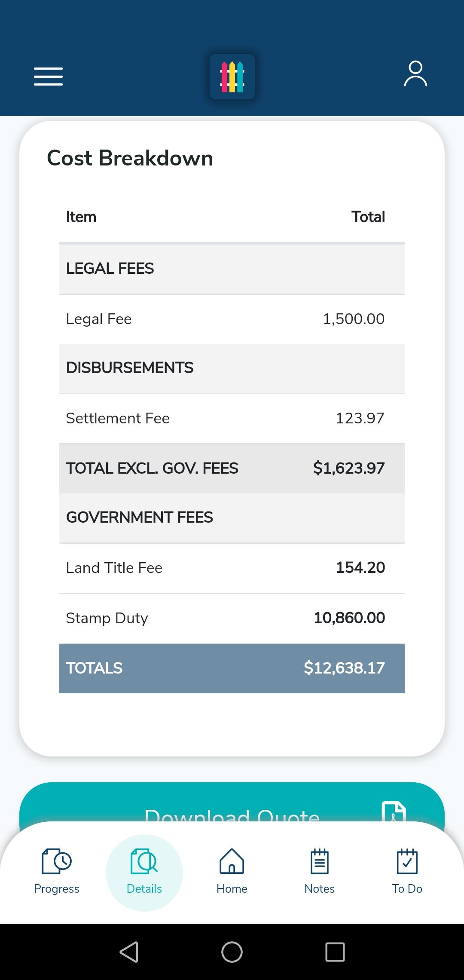Tap the Land Title Fee row
The height and width of the screenshot is (980, 464).
(x=232, y=568)
